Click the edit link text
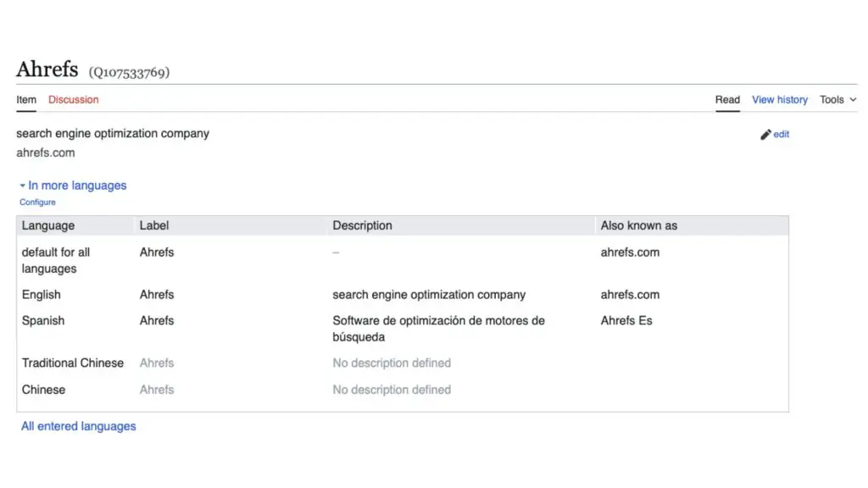Image resolution: width=868 pixels, height=488 pixels. [781, 135]
